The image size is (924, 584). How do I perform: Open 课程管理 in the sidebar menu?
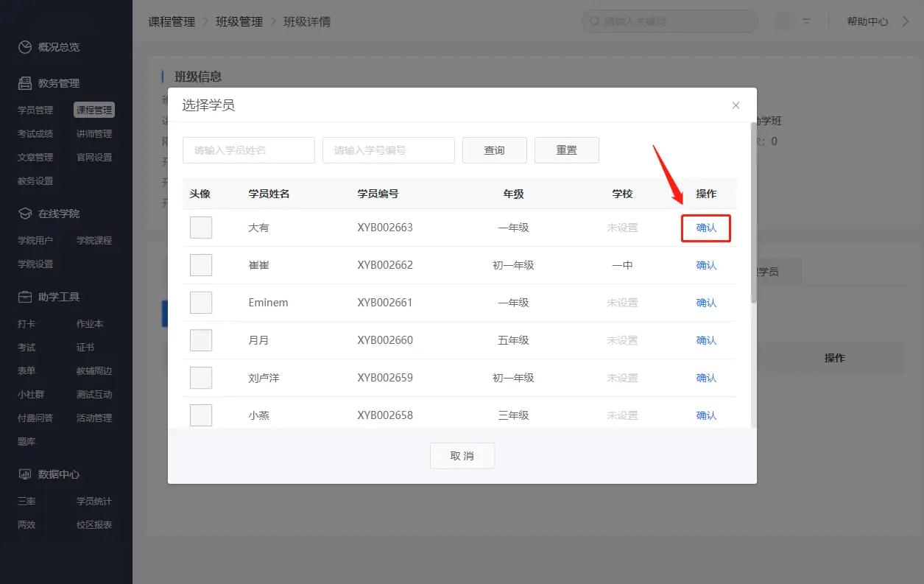pyautogui.click(x=94, y=110)
